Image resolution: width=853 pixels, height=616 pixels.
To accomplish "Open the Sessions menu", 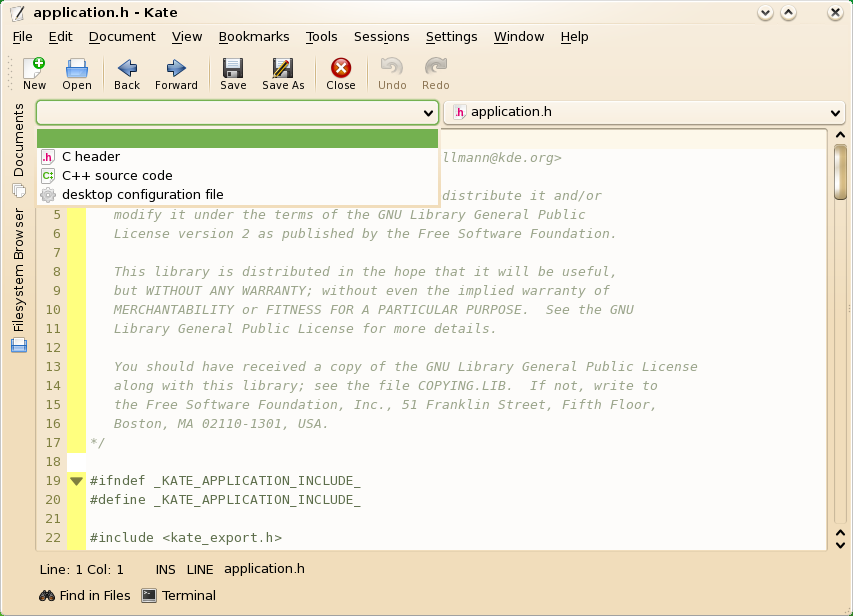I will point(381,37).
